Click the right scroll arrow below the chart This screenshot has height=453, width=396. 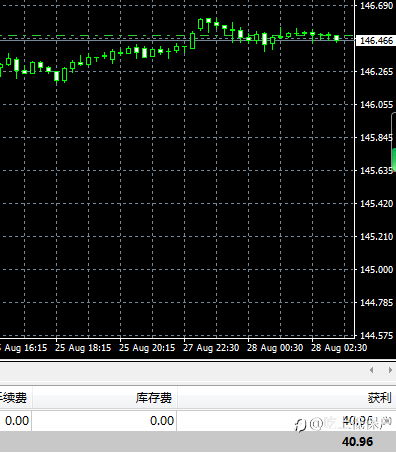click(390, 370)
